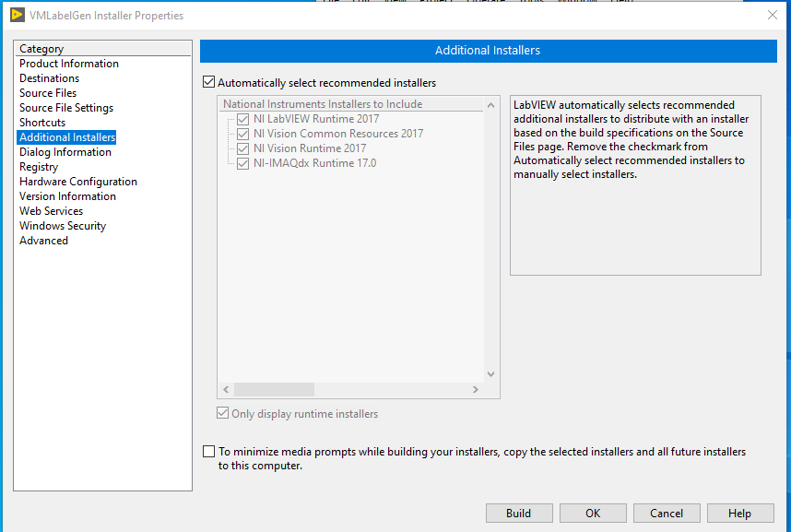The height and width of the screenshot is (532, 791).
Task: Toggle NI Vision Common Resources 2017 checkbox
Action: [x=243, y=134]
